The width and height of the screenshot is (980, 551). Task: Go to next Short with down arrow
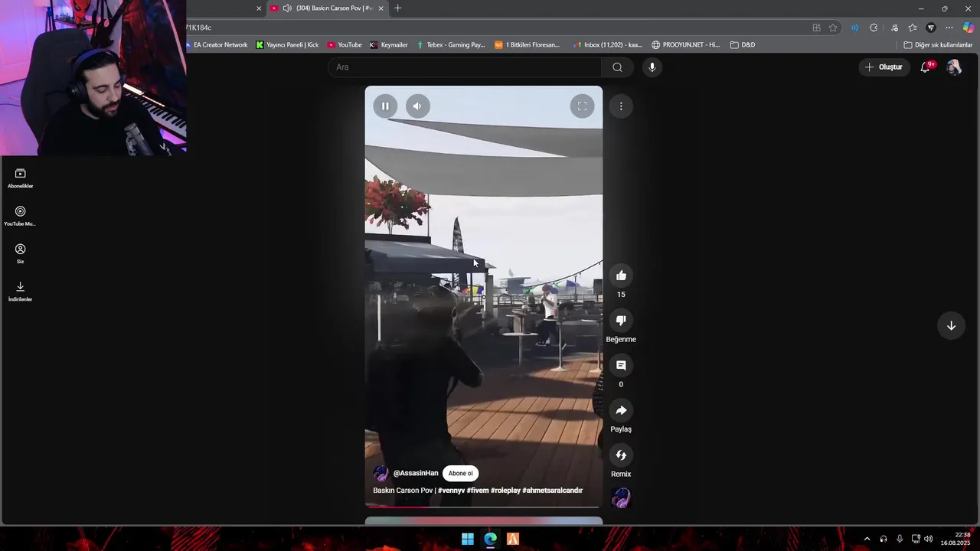tap(951, 325)
